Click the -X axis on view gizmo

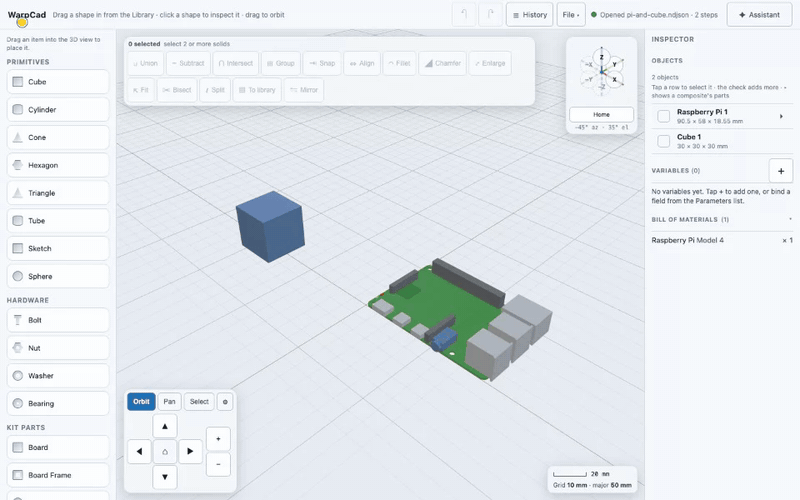(588, 65)
